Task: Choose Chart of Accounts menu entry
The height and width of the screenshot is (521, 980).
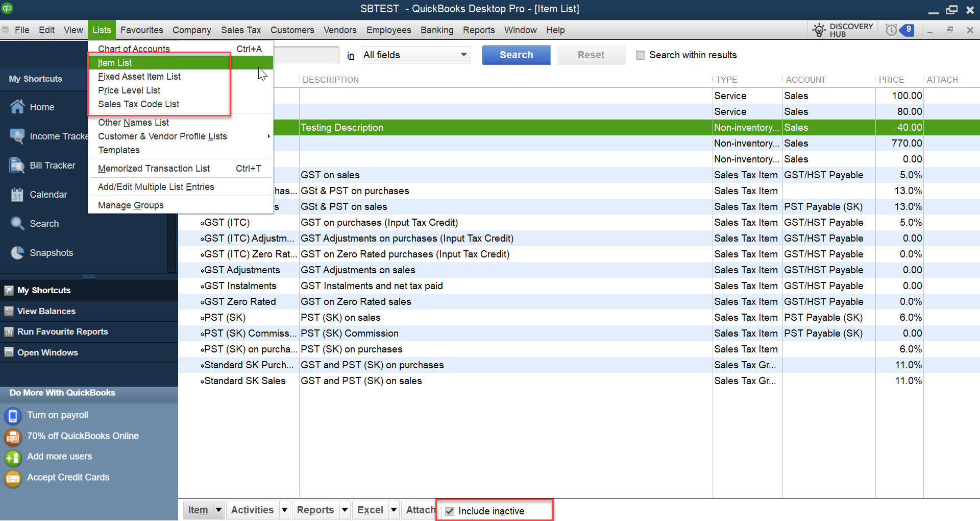Action: coord(181,49)
